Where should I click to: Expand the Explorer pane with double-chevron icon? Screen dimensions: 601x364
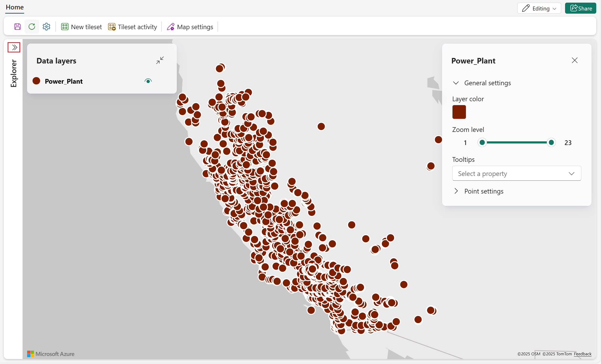(x=14, y=47)
